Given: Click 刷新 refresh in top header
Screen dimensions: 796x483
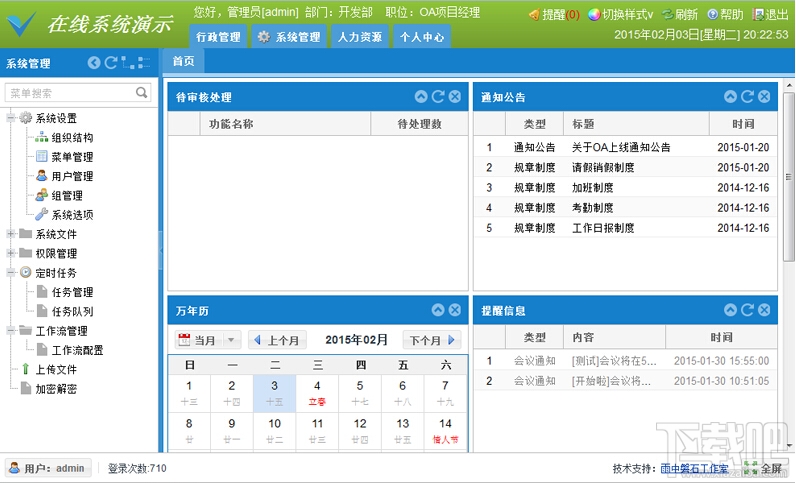Looking at the screenshot, I should pos(680,14).
